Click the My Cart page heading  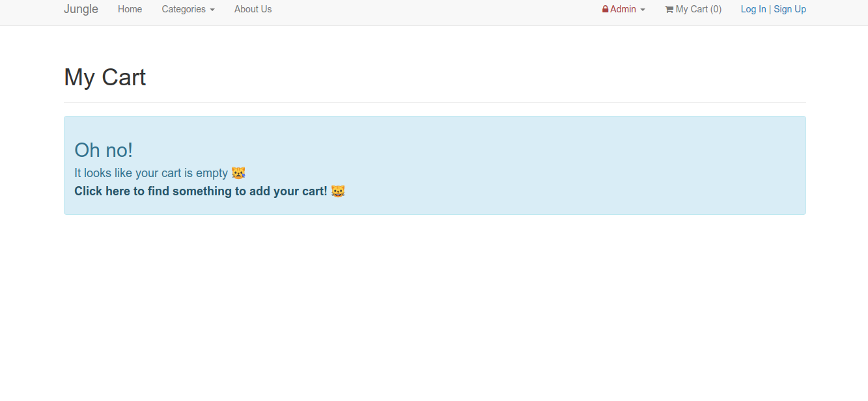tap(105, 77)
